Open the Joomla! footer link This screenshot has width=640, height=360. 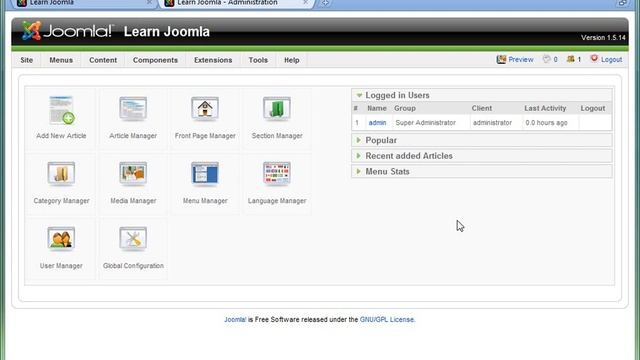(x=235, y=320)
